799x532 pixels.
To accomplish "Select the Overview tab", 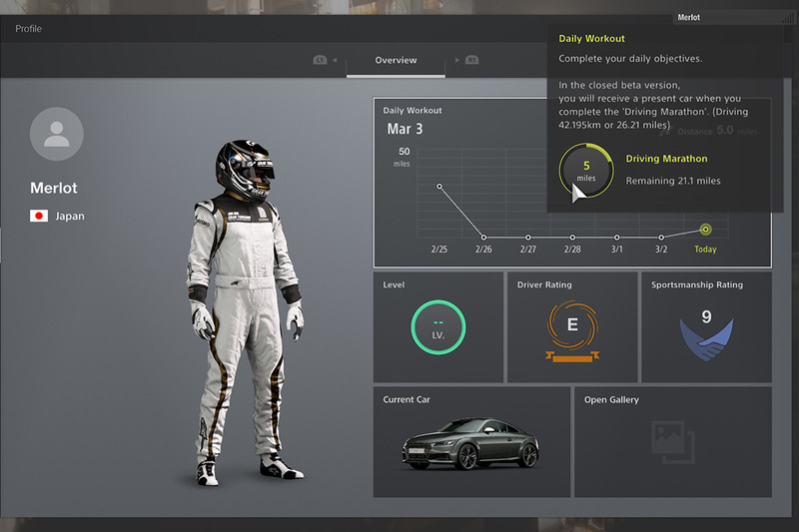I will click(396, 61).
